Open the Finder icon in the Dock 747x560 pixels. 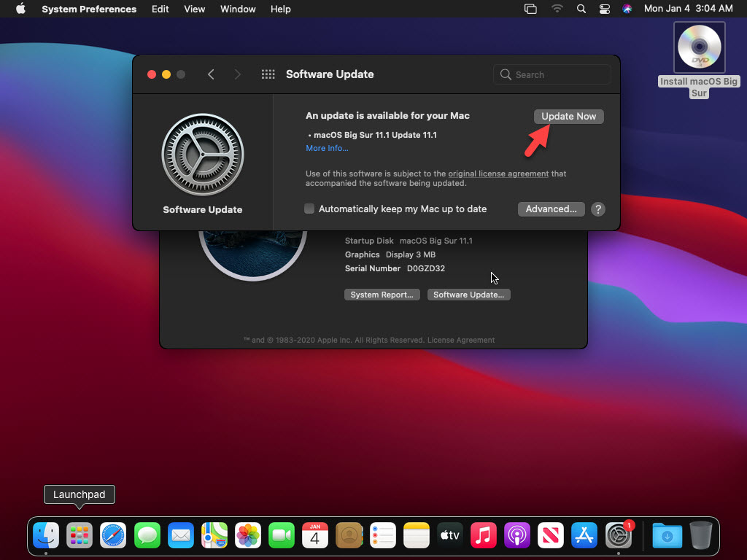coord(46,535)
